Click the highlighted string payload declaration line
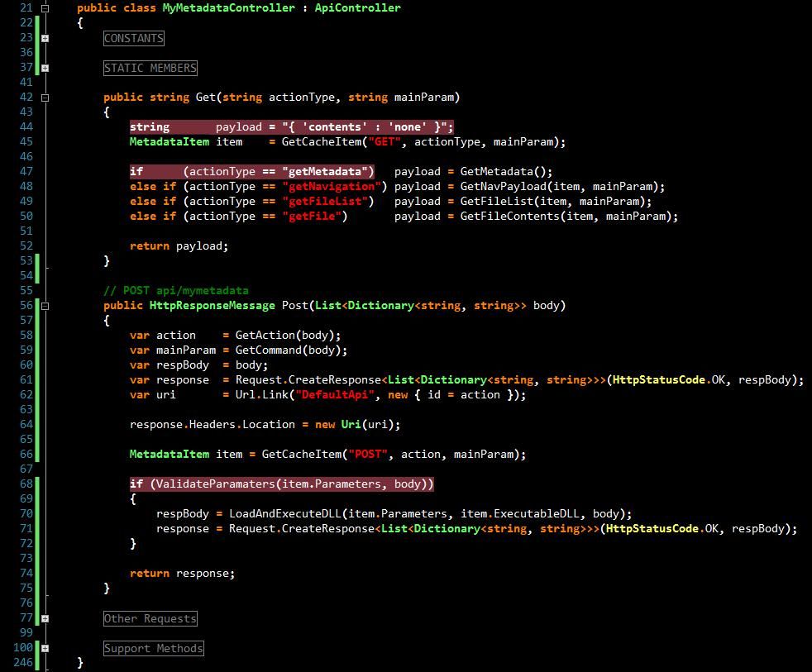This screenshot has height=672, width=812. pos(292,126)
